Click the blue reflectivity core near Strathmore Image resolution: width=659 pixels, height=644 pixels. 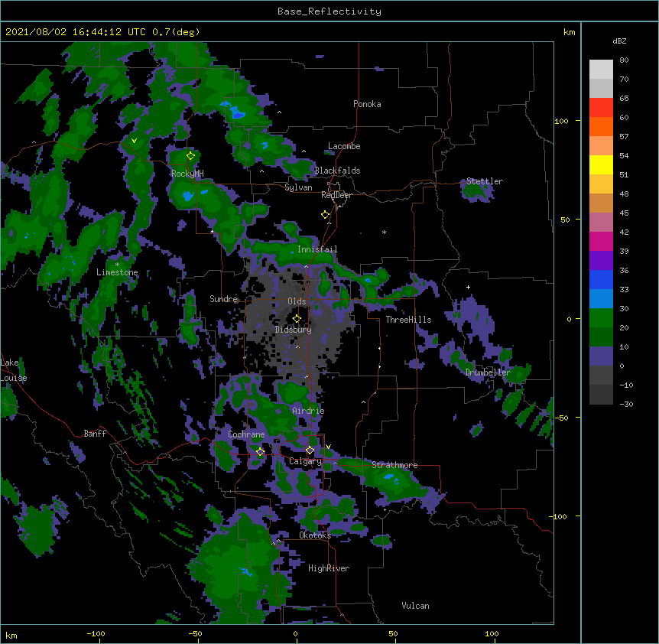[x=390, y=477]
